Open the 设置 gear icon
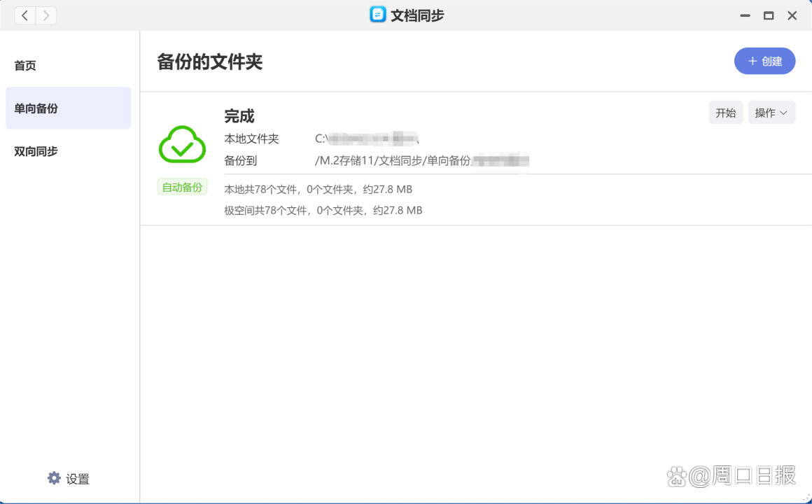812x504 pixels. 54,478
